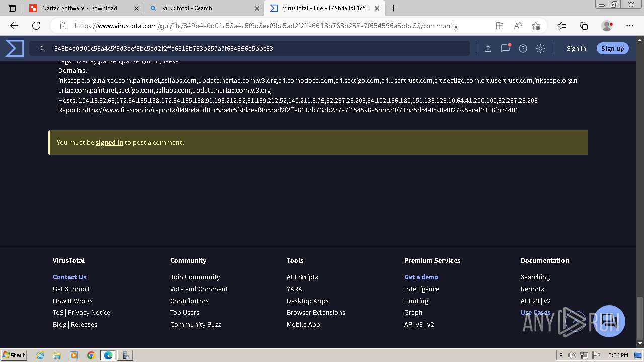This screenshot has width=644, height=362.
Task: Click the ToS footer link
Action: click(58, 312)
